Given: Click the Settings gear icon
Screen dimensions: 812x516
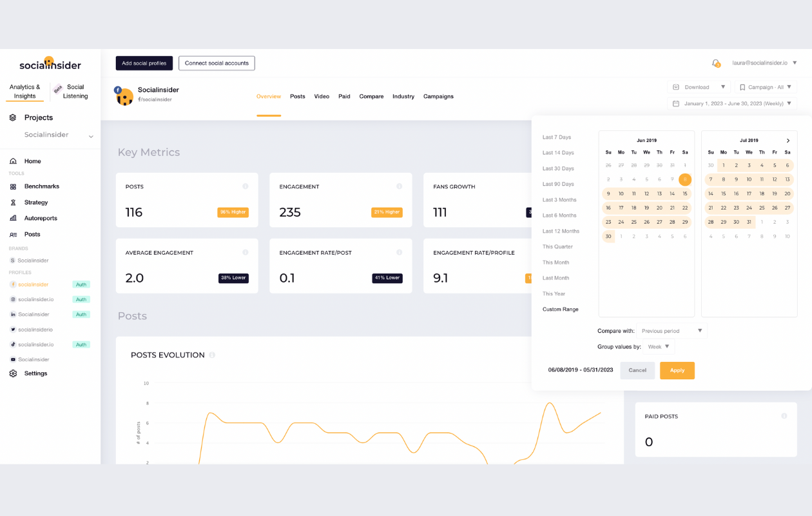Looking at the screenshot, I should [13, 373].
